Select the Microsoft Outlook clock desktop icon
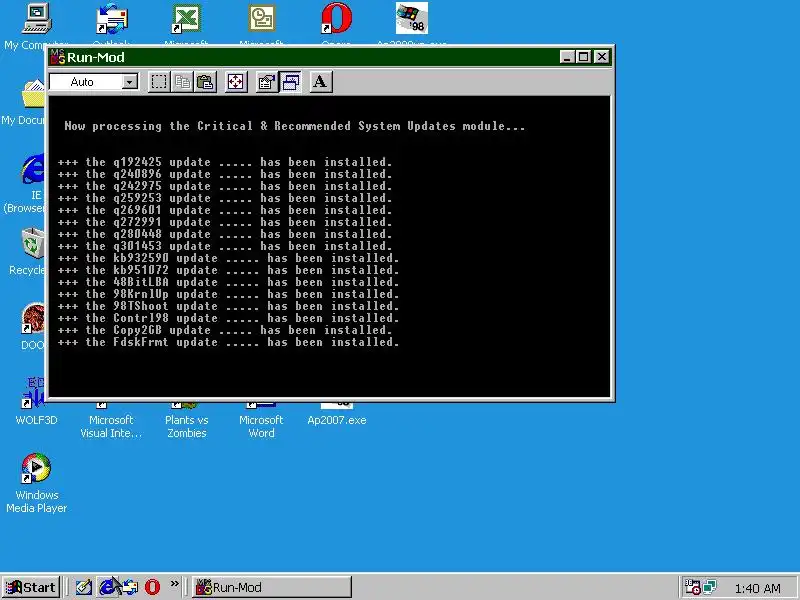This screenshot has width=800, height=600. click(261, 19)
